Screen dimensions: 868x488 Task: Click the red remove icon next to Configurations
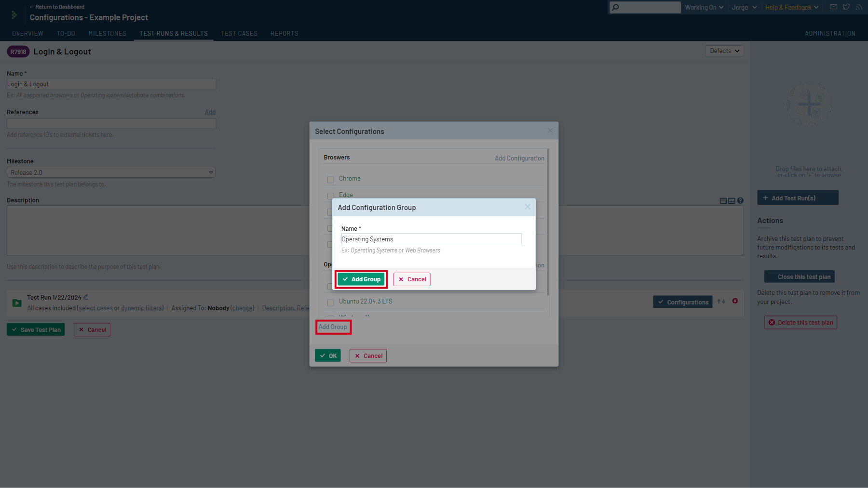pyautogui.click(x=735, y=301)
